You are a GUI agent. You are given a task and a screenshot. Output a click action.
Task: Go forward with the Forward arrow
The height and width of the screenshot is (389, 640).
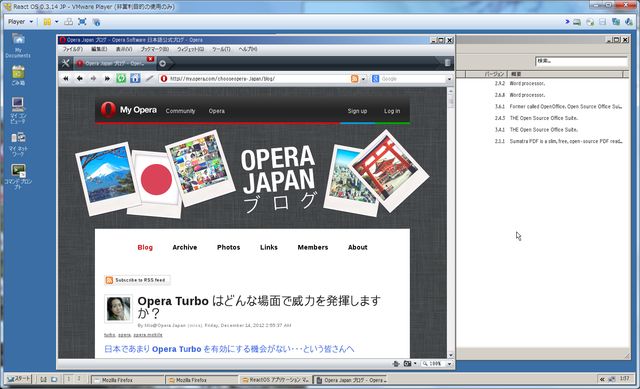point(93,78)
